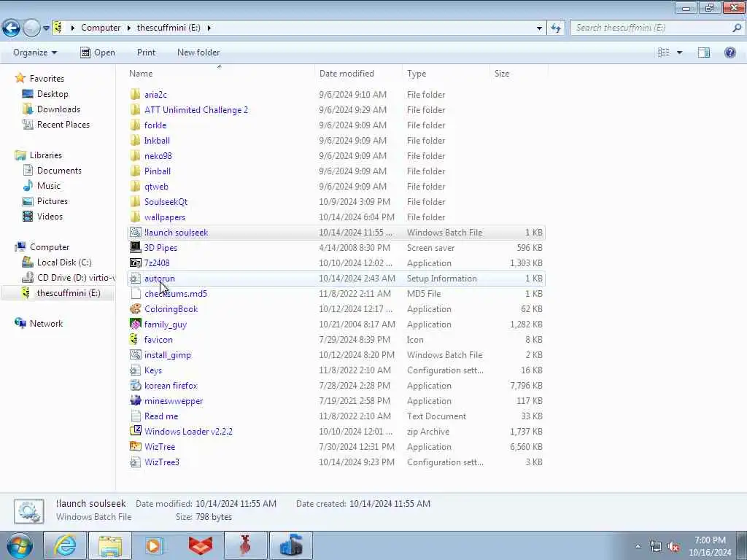Select Favorites in the navigation pane
Image resolution: width=747 pixels, height=560 pixels.
click(47, 79)
